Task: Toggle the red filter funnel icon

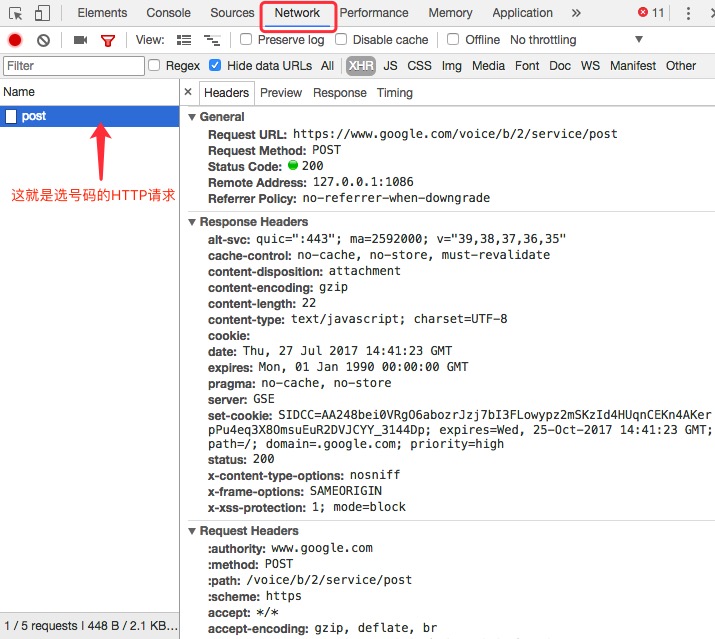Action: pos(108,40)
